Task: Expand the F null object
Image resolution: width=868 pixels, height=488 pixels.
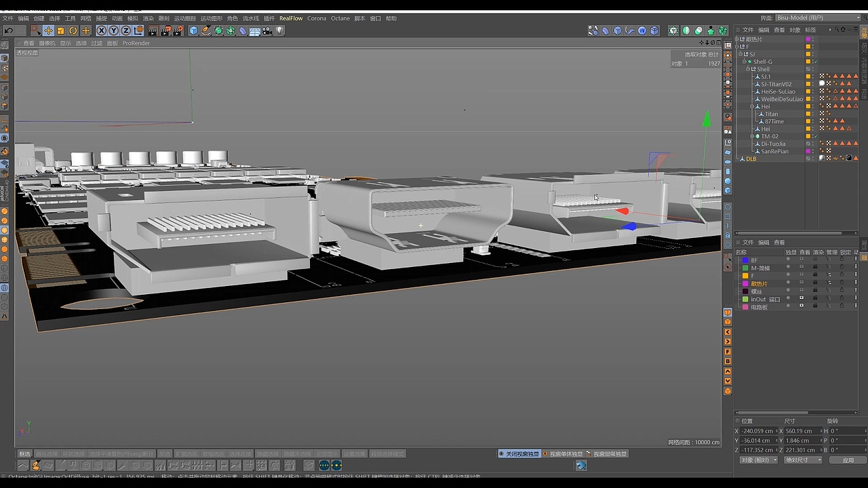Action: [x=738, y=47]
